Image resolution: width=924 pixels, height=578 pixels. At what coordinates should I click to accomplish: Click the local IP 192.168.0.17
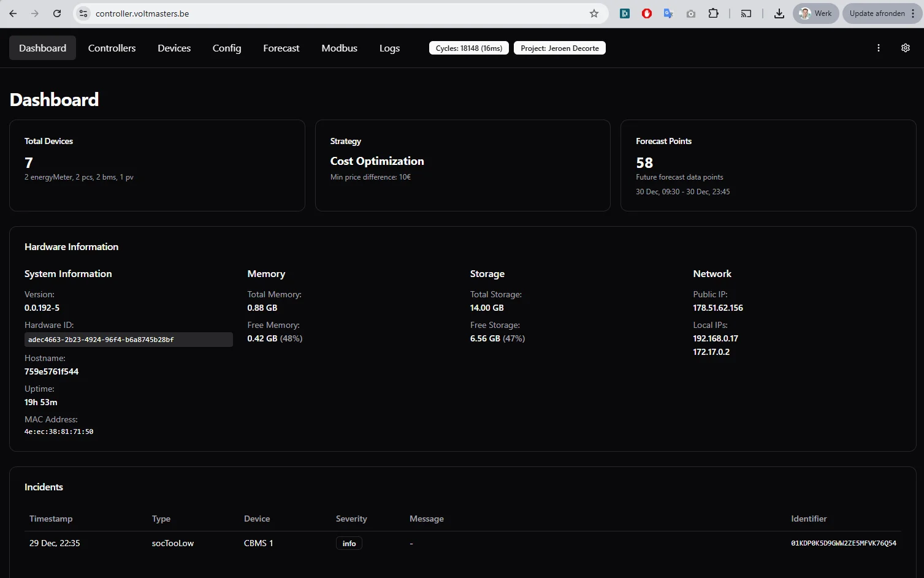coord(716,338)
